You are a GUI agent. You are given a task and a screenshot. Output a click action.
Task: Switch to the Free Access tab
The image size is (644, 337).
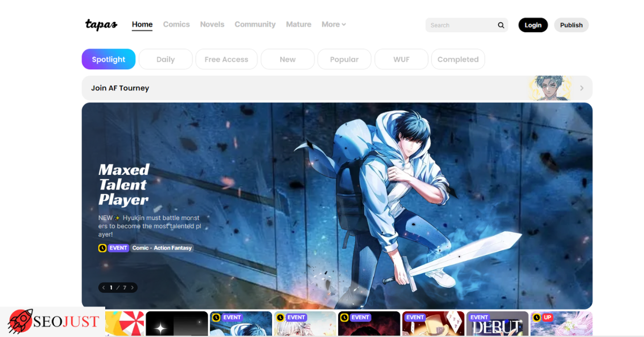tap(226, 59)
